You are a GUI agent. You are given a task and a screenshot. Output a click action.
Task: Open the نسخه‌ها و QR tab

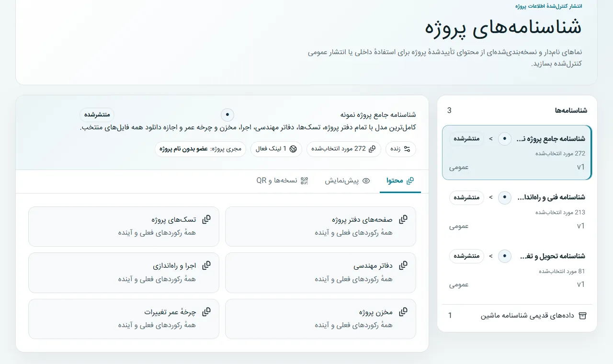pyautogui.click(x=282, y=181)
